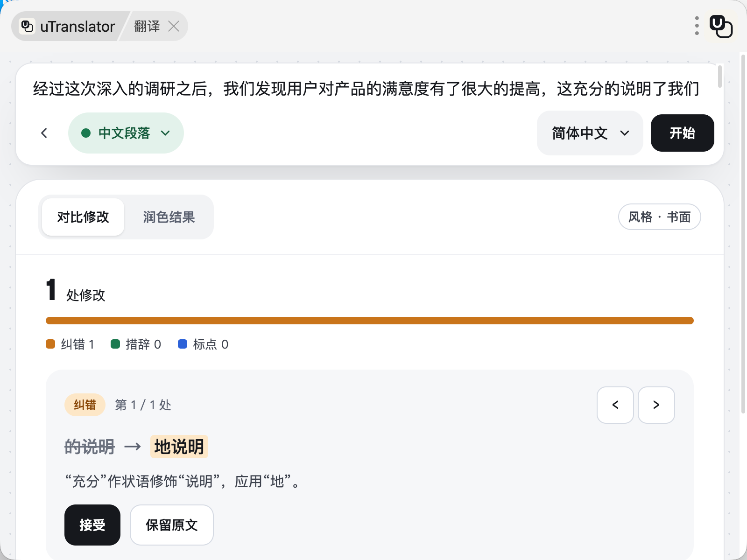Viewport: 747px width, 560px height.
Task: Click the green 措辞 legend swatch
Action: point(115,344)
